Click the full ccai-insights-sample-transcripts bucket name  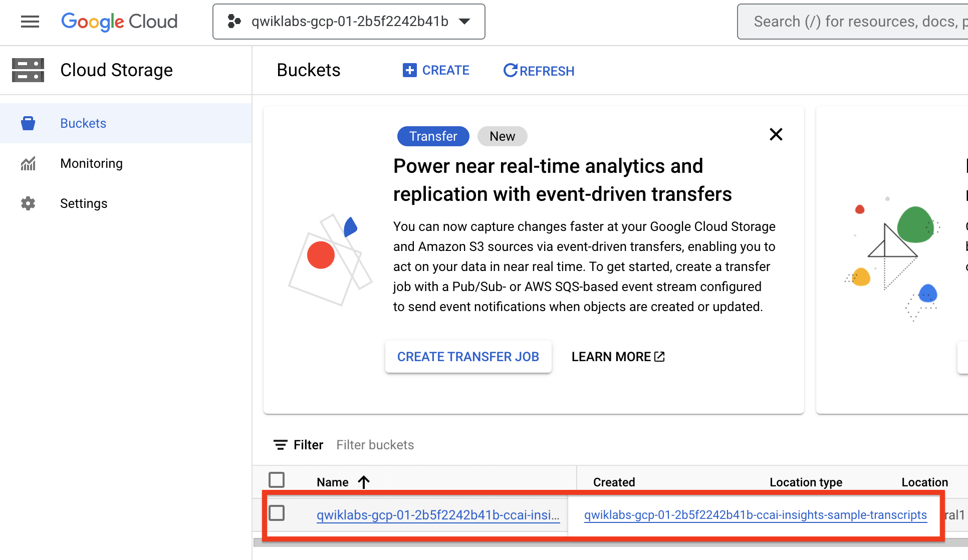pos(756,515)
